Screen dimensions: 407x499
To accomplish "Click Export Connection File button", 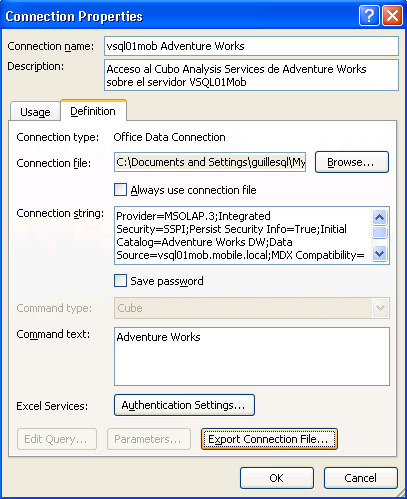I will (x=269, y=439).
